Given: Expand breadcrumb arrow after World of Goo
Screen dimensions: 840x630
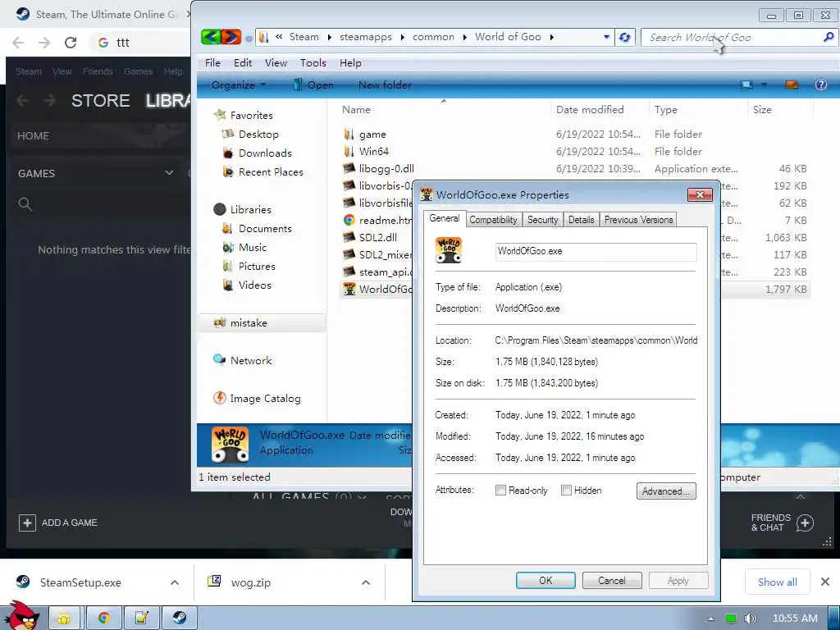Looking at the screenshot, I should (x=551, y=37).
